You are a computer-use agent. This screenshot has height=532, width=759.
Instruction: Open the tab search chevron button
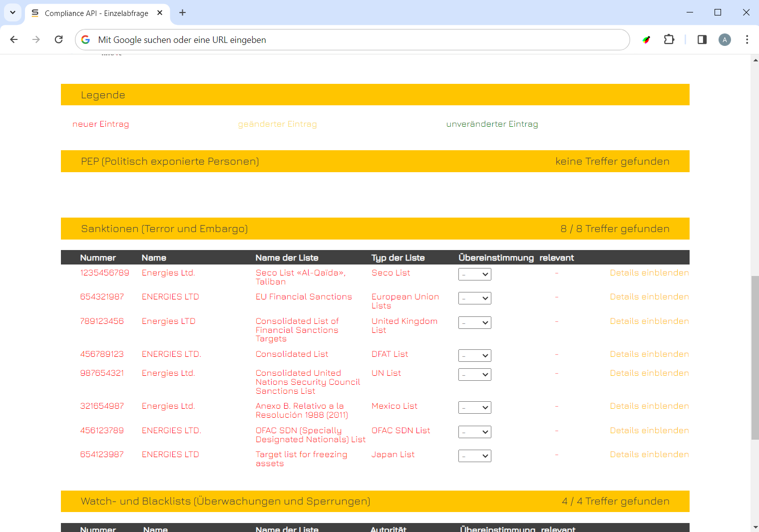click(x=12, y=12)
